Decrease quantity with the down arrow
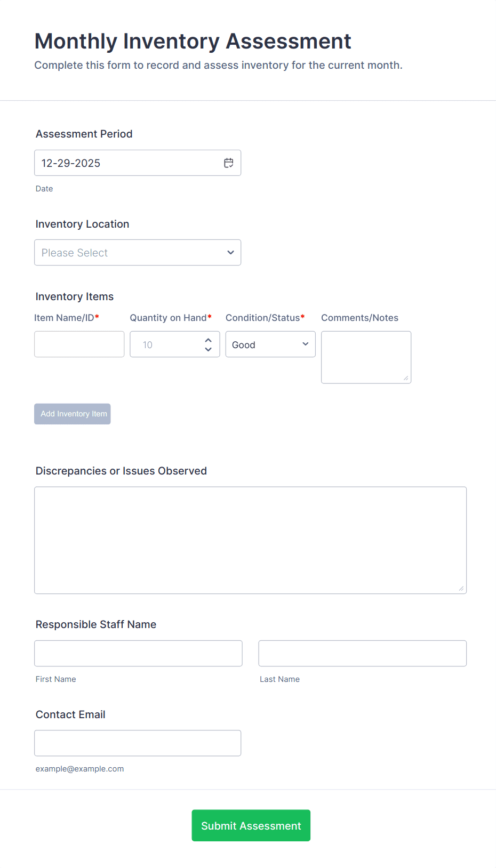The height and width of the screenshot is (868, 496). 208,350
